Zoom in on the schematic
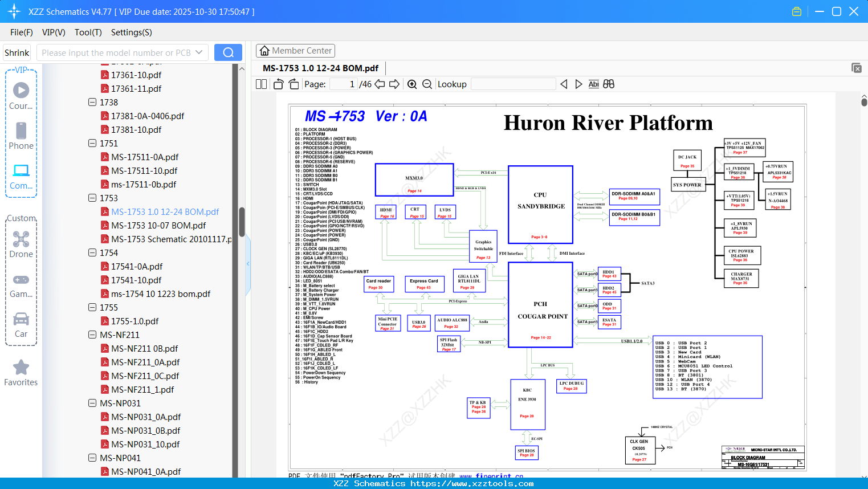The height and width of the screenshot is (489, 868). tap(412, 84)
